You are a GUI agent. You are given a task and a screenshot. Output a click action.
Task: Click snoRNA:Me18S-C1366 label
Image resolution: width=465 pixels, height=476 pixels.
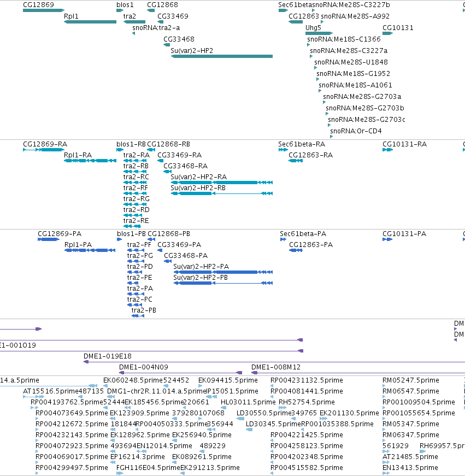pyautogui.click(x=344, y=39)
